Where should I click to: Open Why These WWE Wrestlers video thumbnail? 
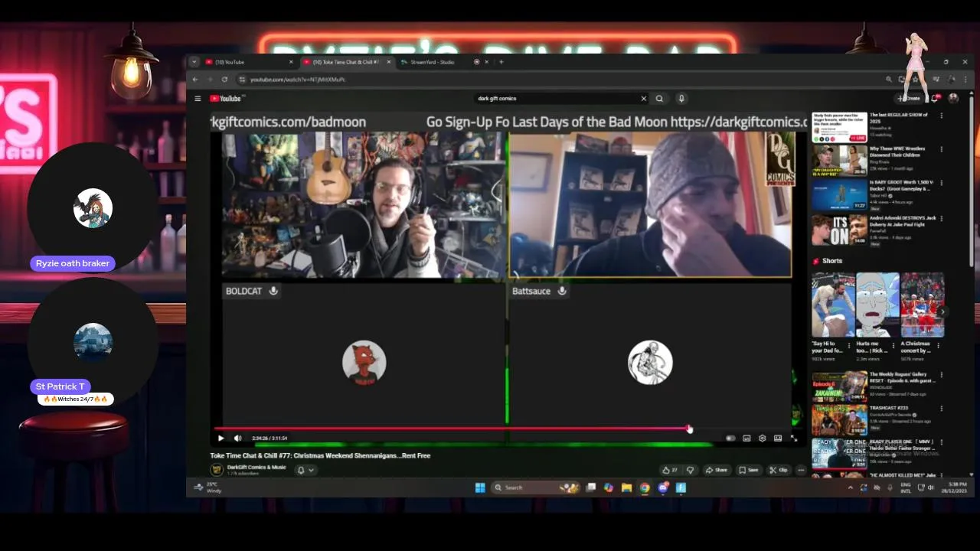point(839,161)
